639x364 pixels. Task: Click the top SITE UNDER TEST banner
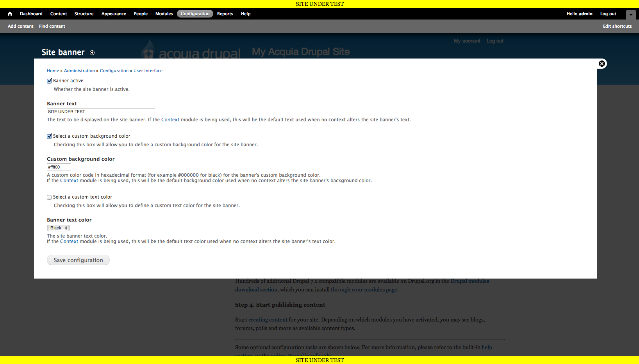tap(319, 4)
